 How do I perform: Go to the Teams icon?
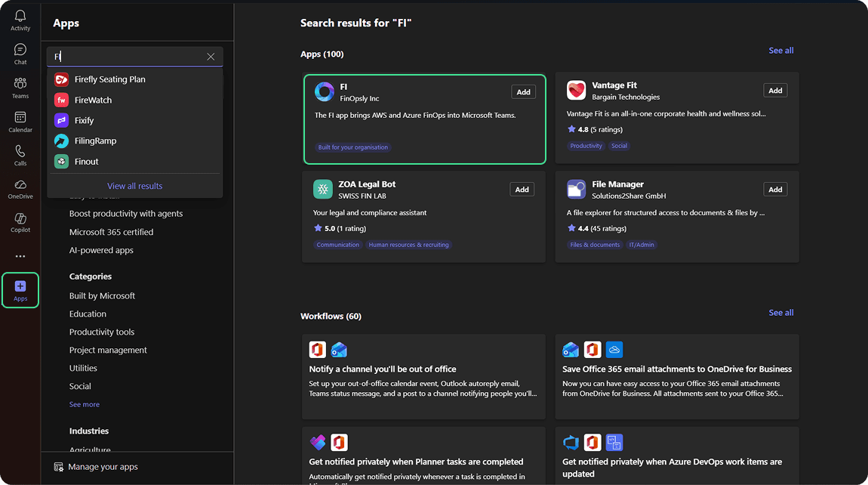[20, 83]
